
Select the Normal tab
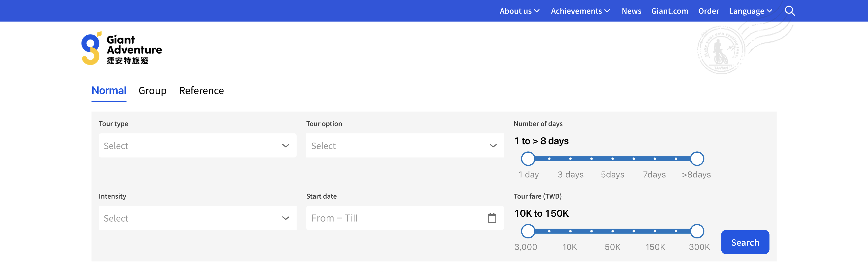pos(109,91)
